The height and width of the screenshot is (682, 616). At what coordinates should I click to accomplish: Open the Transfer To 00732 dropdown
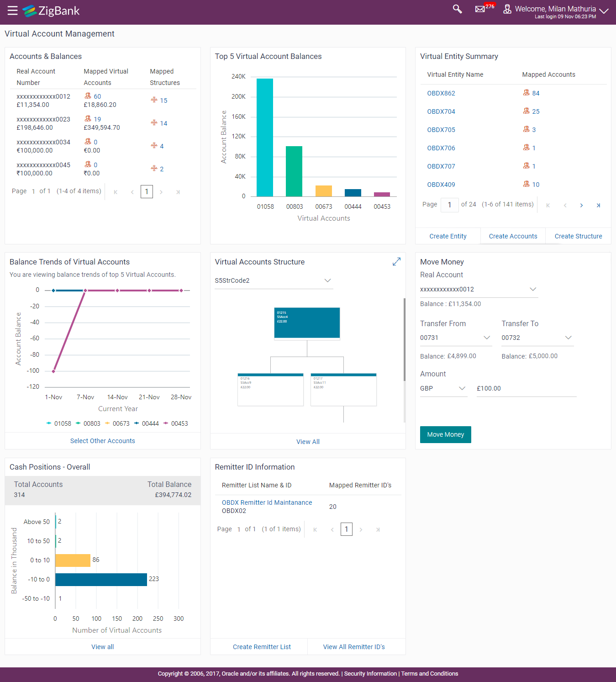click(x=537, y=338)
